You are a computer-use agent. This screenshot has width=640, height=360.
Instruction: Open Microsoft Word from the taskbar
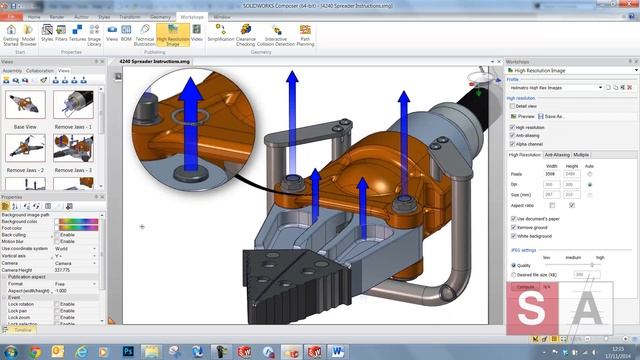pyautogui.click(x=337, y=351)
